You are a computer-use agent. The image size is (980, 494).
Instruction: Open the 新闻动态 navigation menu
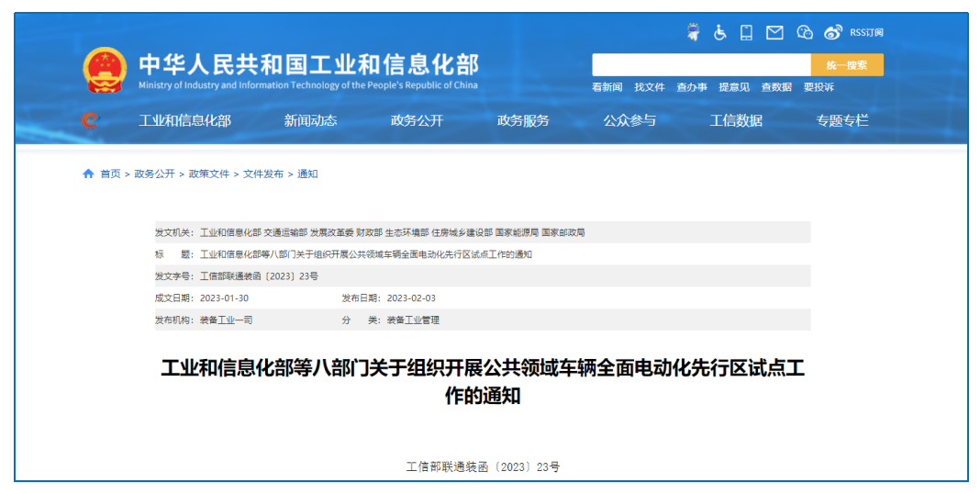click(x=311, y=120)
